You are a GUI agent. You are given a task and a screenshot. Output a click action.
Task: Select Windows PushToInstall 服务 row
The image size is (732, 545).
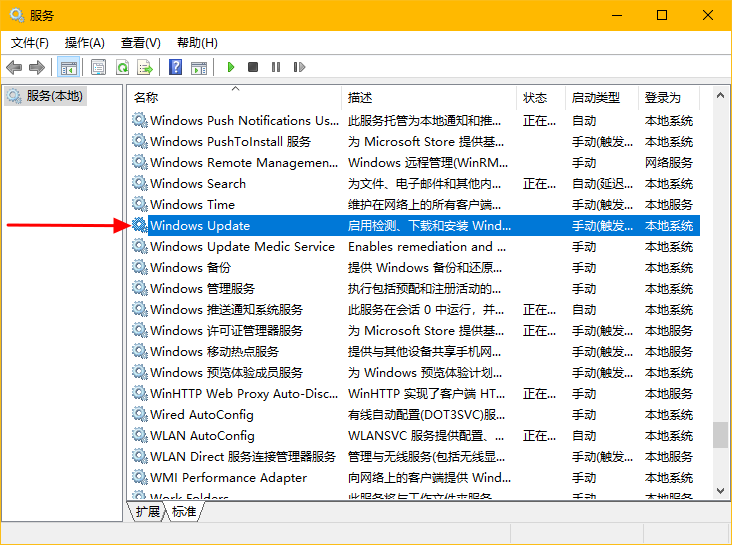point(415,142)
